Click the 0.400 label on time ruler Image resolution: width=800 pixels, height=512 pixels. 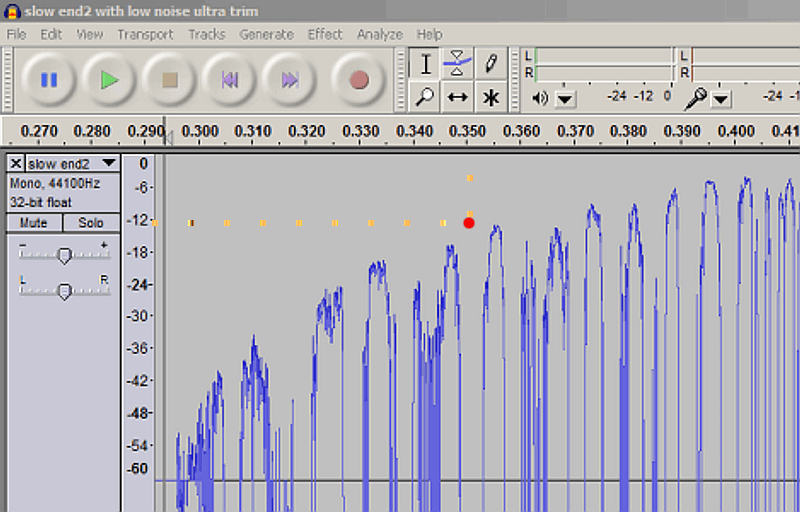coord(736,132)
